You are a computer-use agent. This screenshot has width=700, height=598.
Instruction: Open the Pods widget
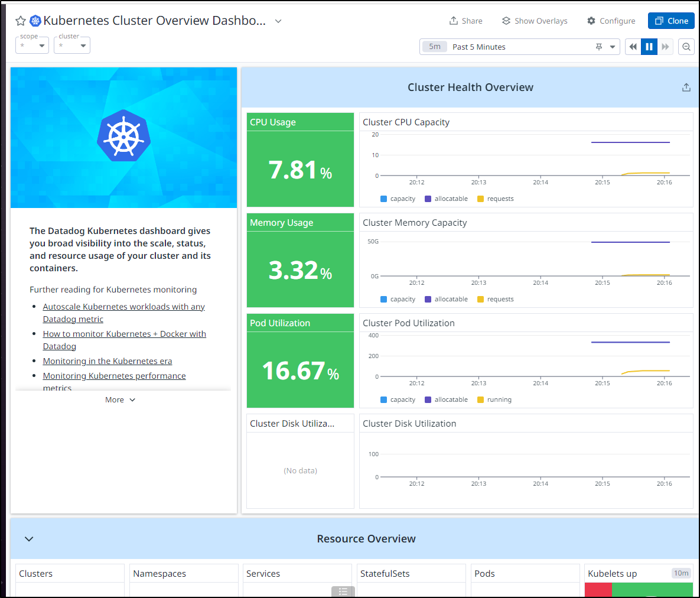coord(526,580)
